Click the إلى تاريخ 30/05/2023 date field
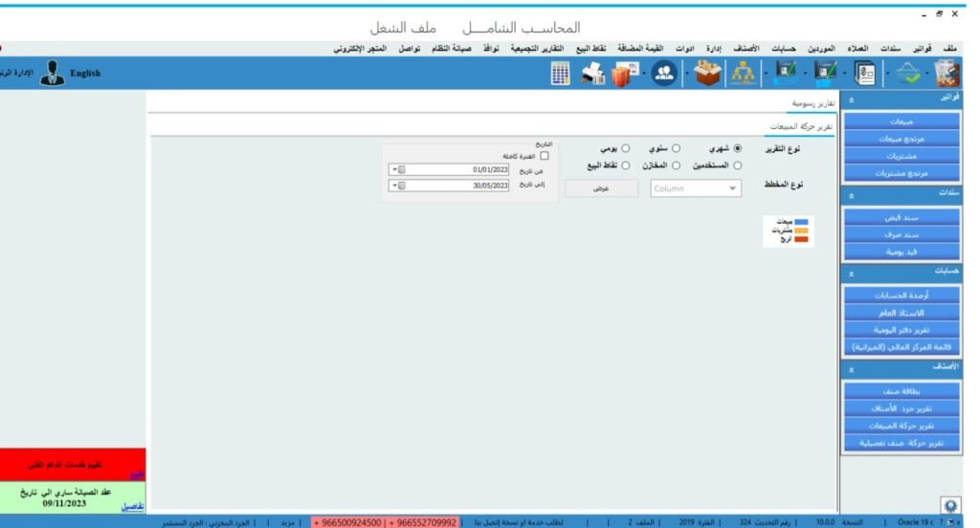This screenshot has width=980, height=528. (448, 186)
